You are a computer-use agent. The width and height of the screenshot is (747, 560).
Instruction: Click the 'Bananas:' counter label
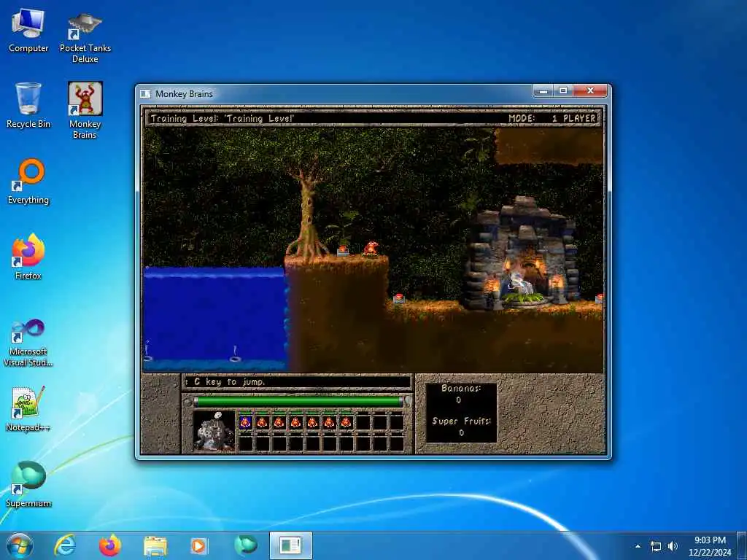461,388
